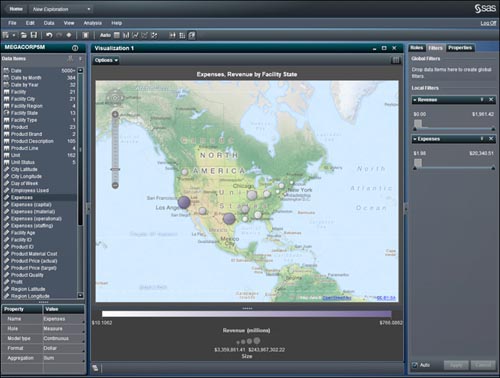Collapse the Revenue filter section
This screenshot has height=378, width=500.
tap(415, 100)
